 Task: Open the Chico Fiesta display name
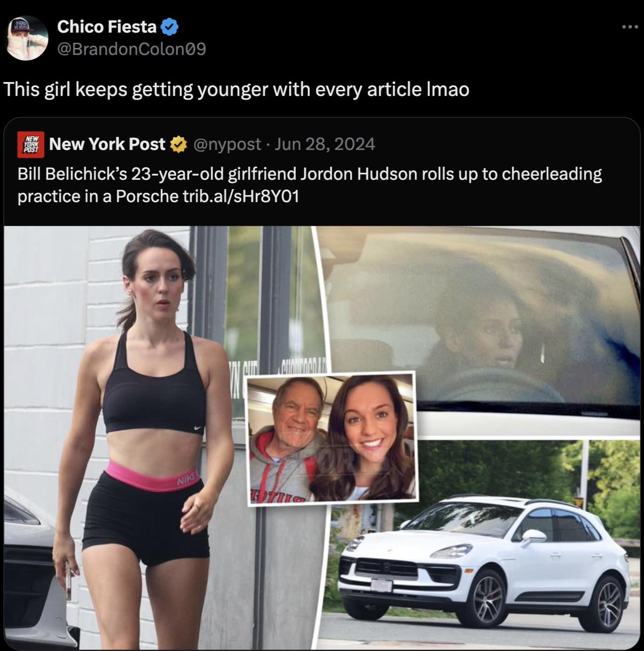[107, 27]
